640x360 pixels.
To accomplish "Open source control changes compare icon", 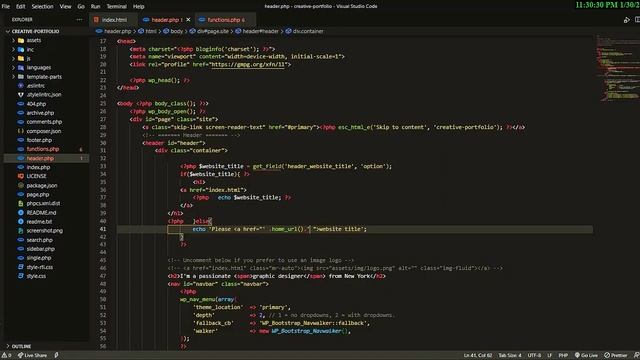I will (x=627, y=20).
